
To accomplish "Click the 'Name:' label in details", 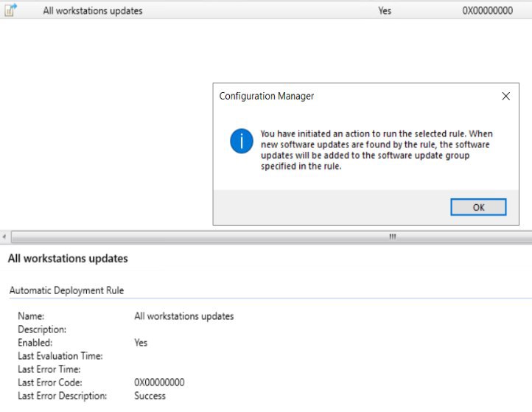I will [31, 316].
